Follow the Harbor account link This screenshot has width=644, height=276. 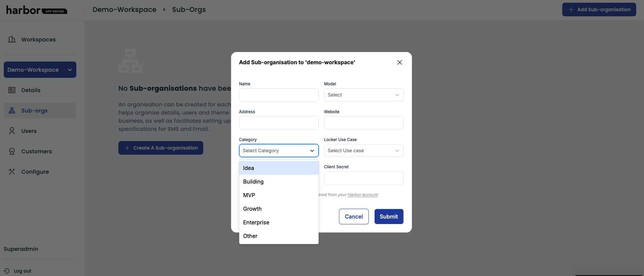[362, 195]
